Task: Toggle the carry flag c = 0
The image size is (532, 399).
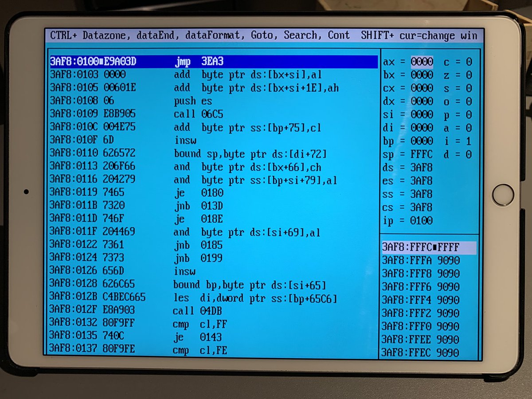Action: (x=458, y=62)
